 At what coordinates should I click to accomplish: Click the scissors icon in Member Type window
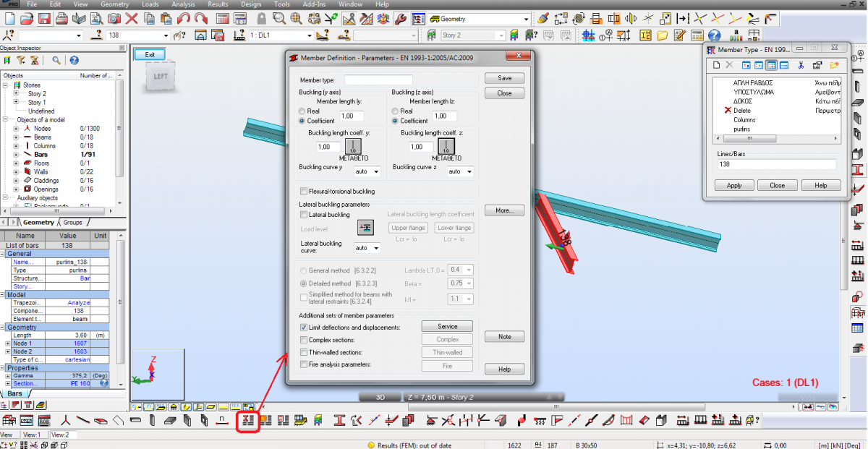tap(801, 65)
